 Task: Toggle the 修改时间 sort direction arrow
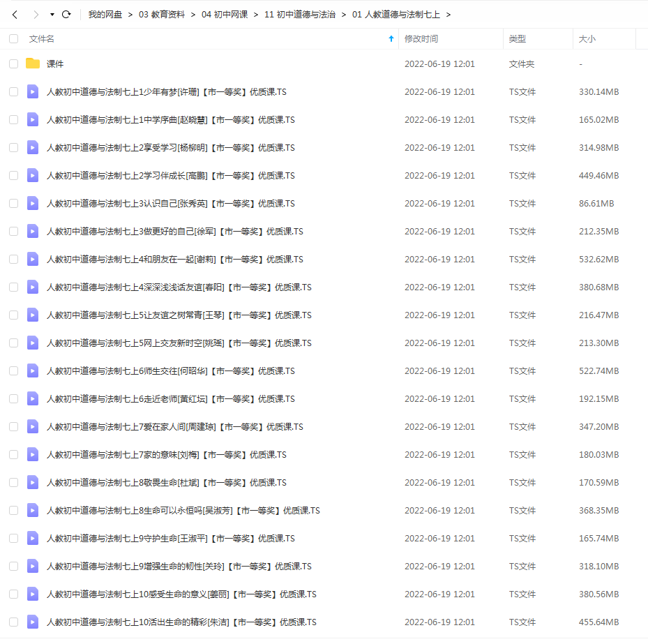point(391,39)
